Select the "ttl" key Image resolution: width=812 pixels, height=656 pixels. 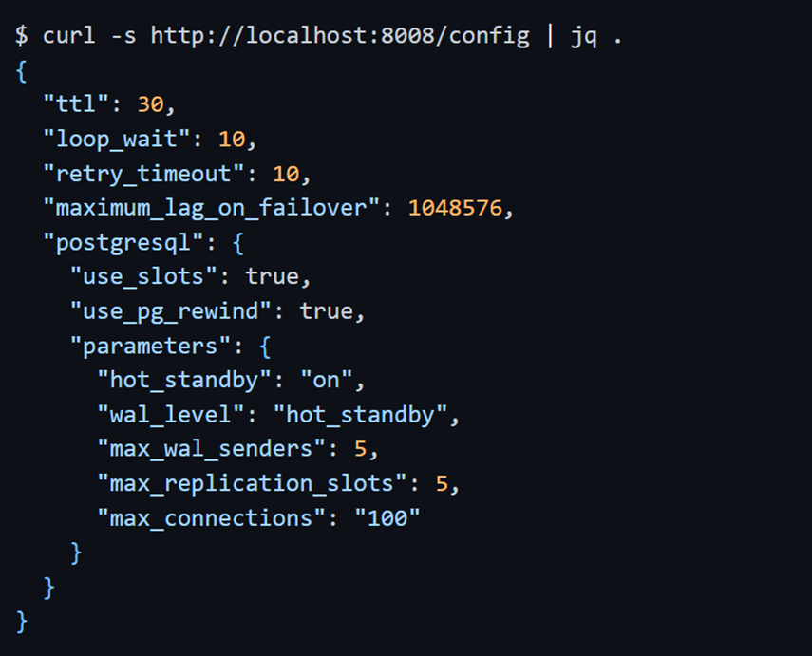point(76,103)
